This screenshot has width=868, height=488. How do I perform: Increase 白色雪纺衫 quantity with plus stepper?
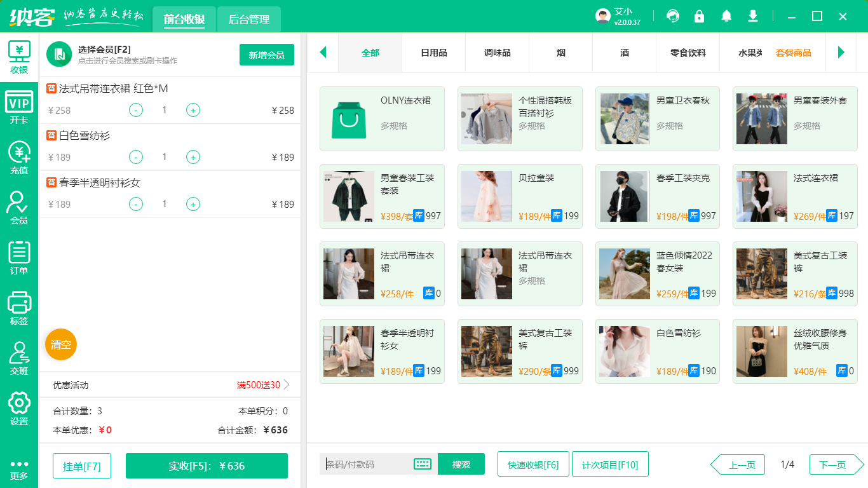[x=193, y=157]
